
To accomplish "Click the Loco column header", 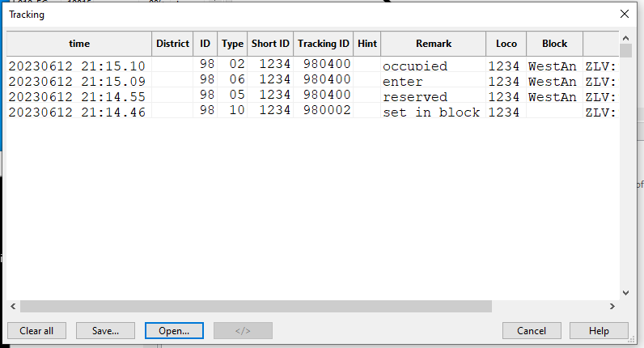I will pos(506,44).
